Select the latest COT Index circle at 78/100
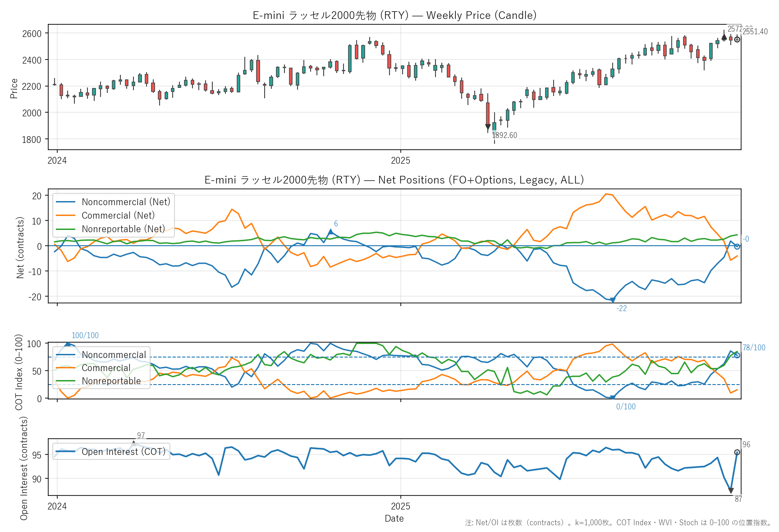 [x=737, y=355]
